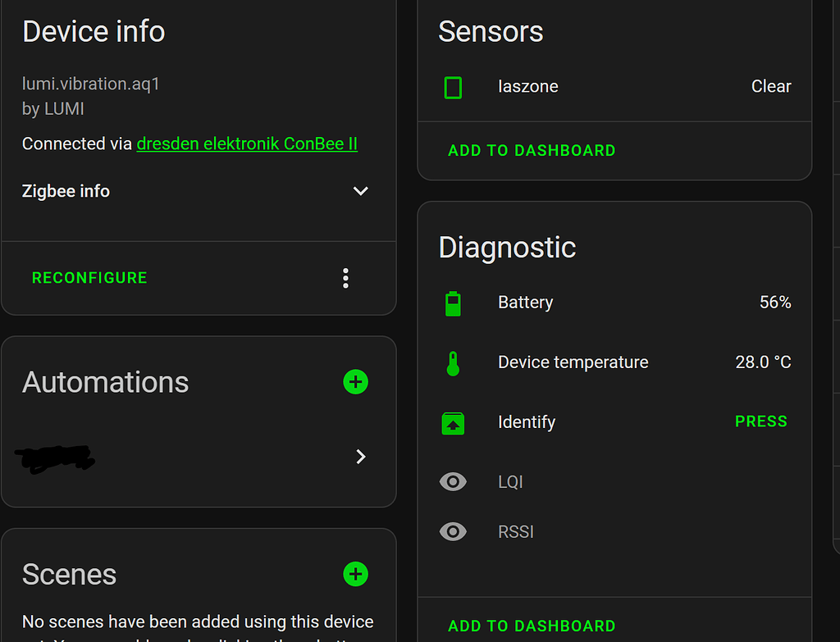Viewport: 840px width, 642px height.
Task: Click the Device temperature thermometer icon
Action: tap(453, 362)
